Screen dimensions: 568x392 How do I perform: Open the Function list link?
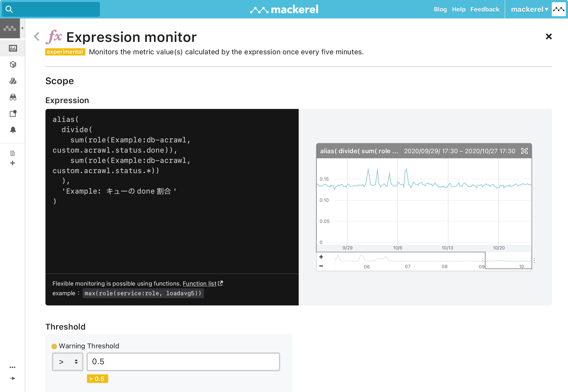pyautogui.click(x=200, y=283)
